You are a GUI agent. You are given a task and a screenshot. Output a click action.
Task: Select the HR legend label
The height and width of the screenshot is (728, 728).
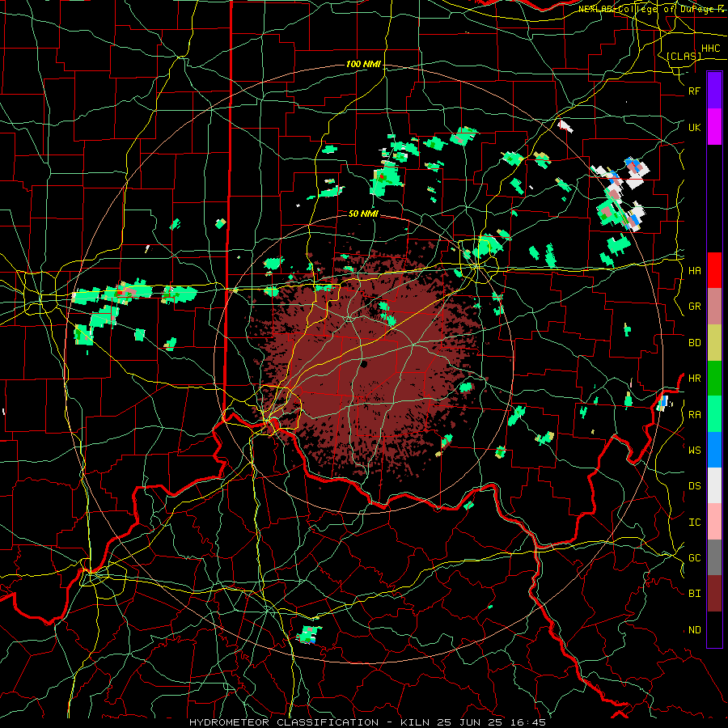694,379
